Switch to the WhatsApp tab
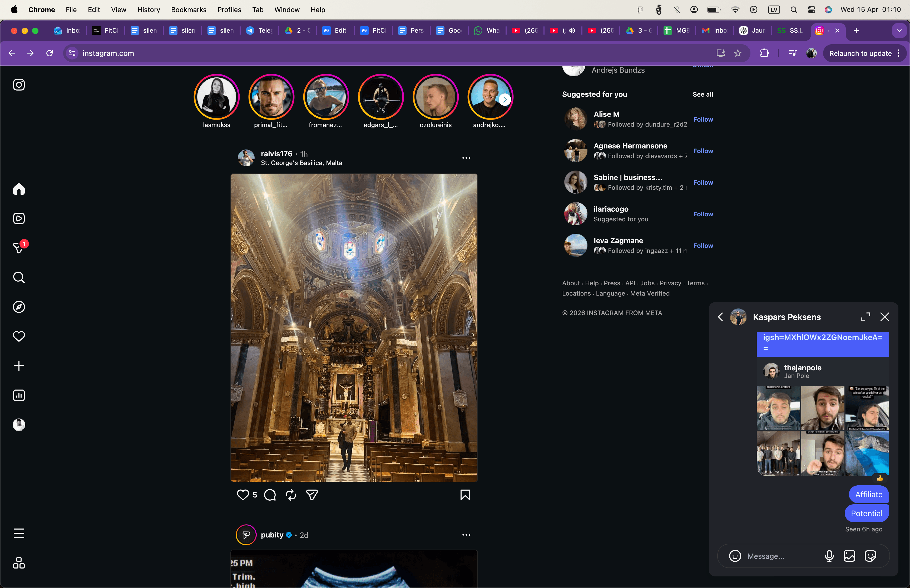This screenshot has width=910, height=588. tap(487, 31)
